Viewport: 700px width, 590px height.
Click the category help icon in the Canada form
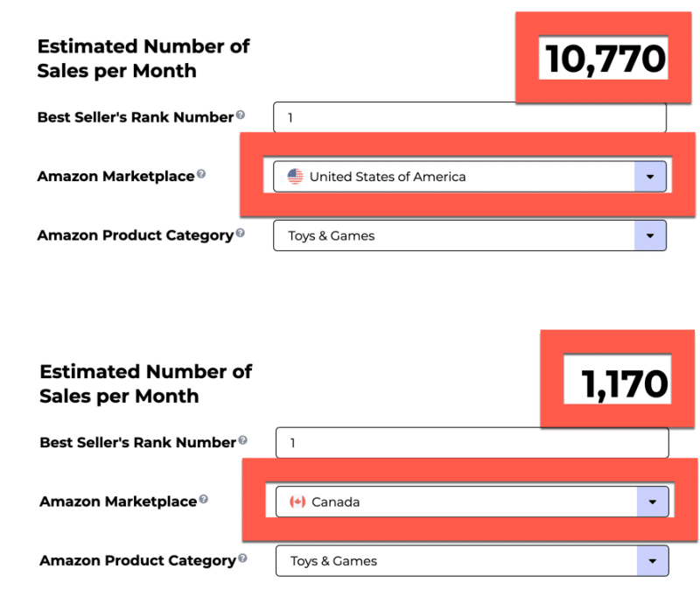click(242, 559)
